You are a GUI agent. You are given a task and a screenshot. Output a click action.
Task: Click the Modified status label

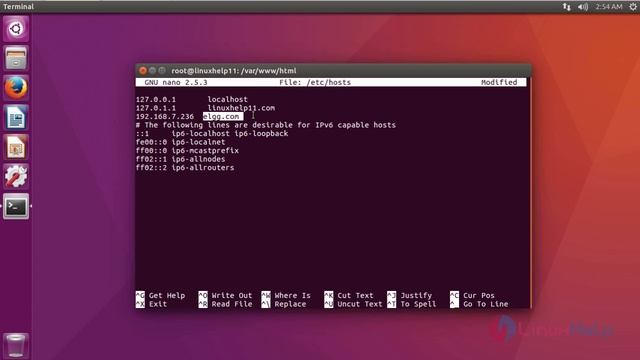499,82
